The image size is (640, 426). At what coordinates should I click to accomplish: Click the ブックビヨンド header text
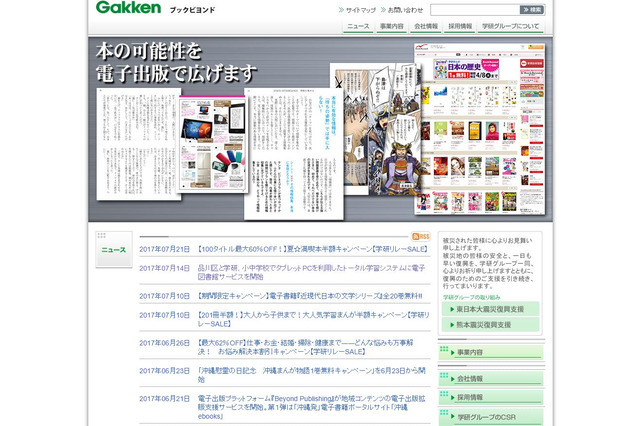point(192,10)
